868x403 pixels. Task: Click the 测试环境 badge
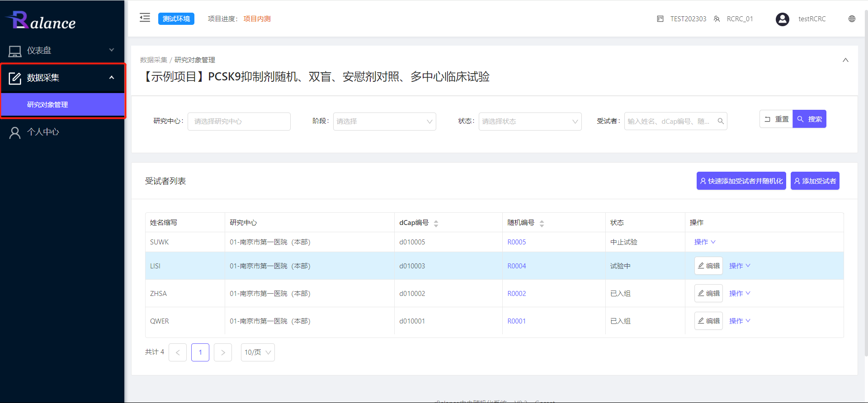coord(176,19)
